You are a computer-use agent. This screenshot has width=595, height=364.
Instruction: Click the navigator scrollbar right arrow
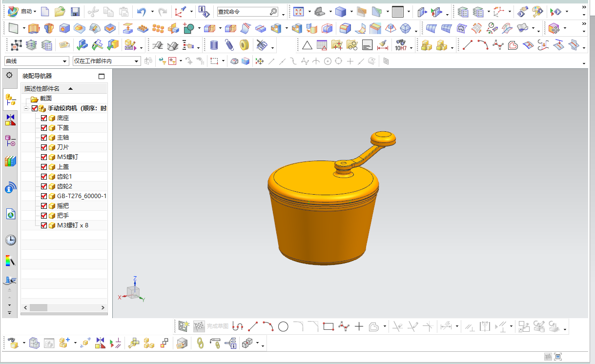(103, 307)
